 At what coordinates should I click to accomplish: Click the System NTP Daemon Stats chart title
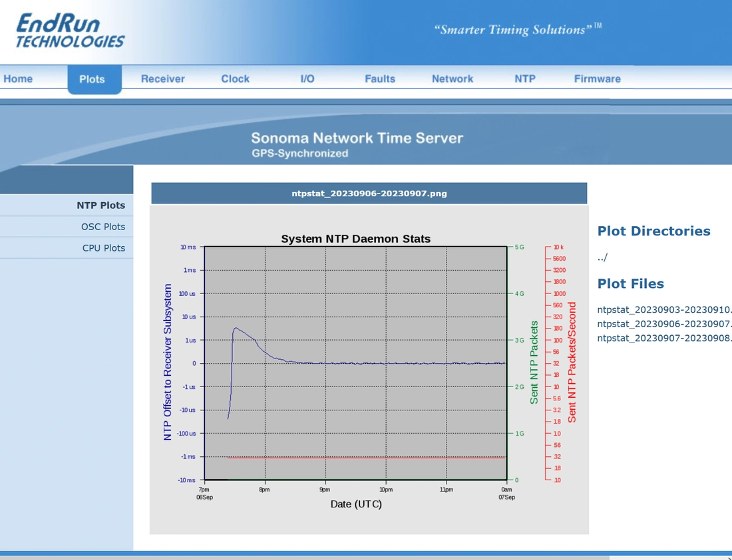(x=356, y=239)
